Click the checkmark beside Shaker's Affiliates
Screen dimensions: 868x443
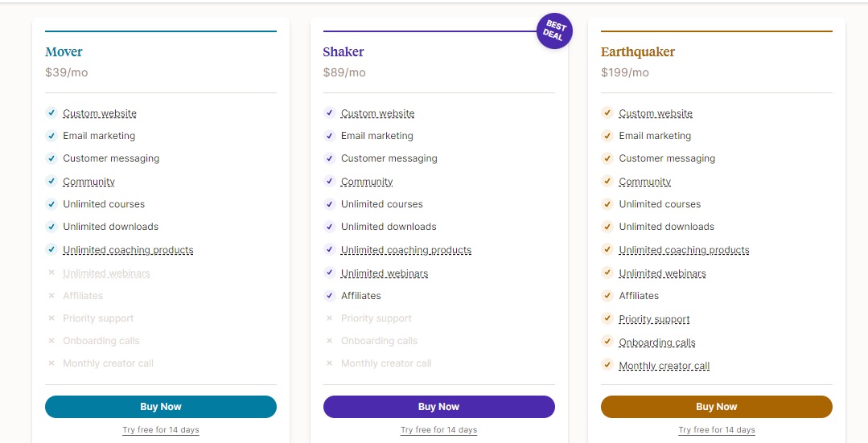[x=329, y=296]
